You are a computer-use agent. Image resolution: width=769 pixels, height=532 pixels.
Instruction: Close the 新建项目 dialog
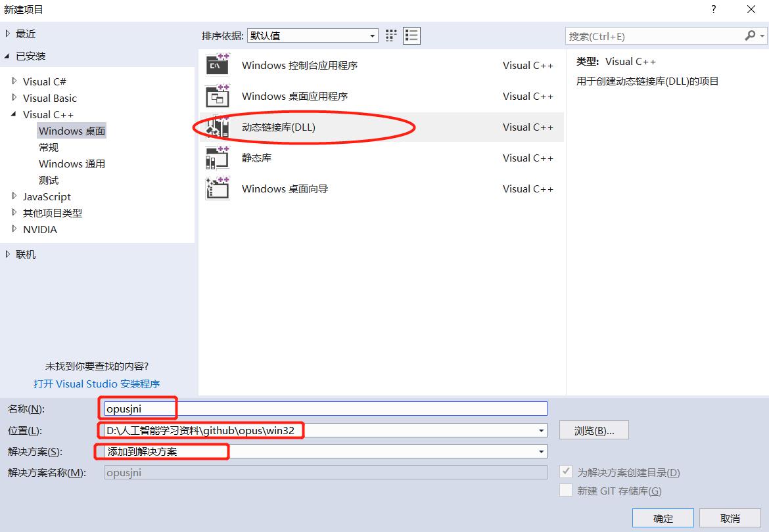[x=751, y=9]
